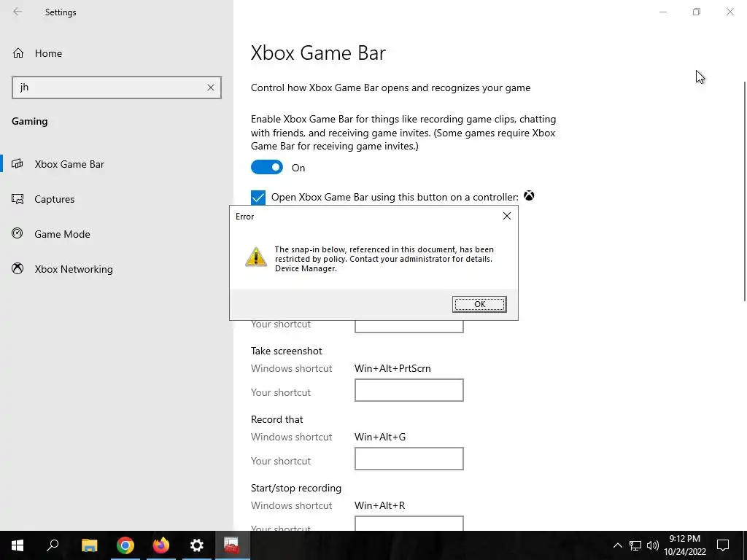
Task: Open the notification center icon
Action: 723,545
